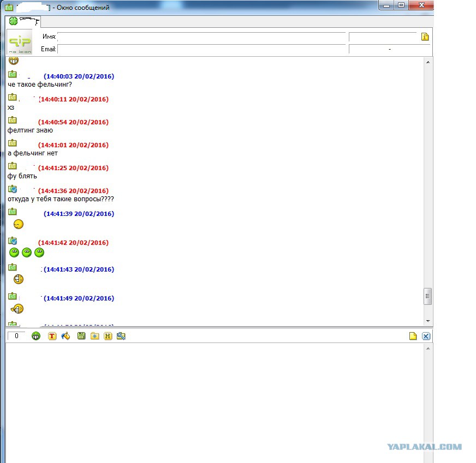Click the first green smiley under 14:41:42

click(14, 252)
